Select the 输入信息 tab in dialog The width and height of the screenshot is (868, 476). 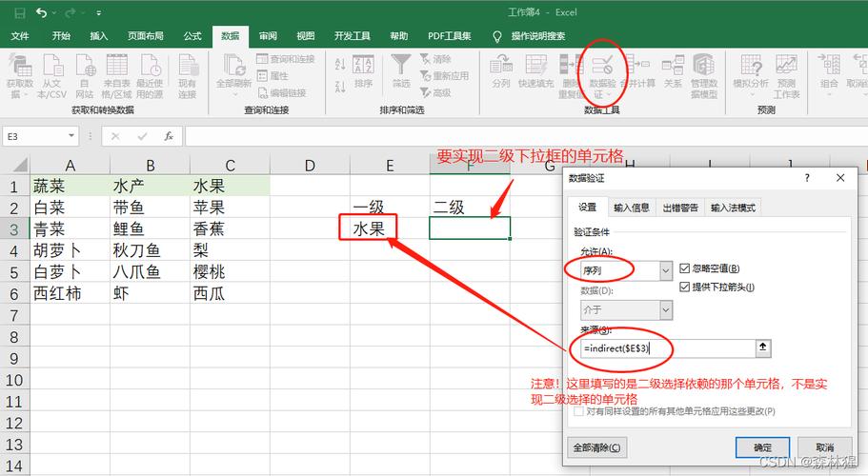pos(632,208)
